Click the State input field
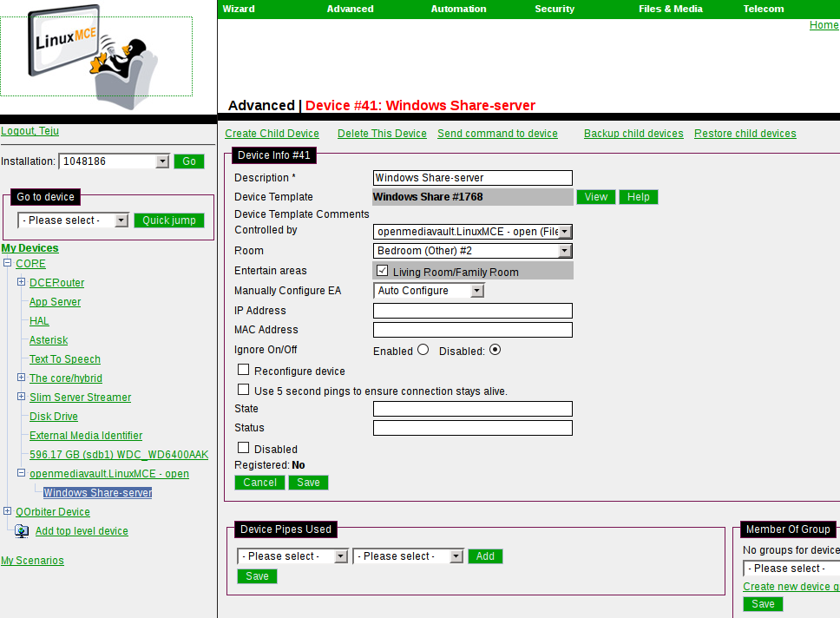Viewport: 840px width, 618px height. tap(472, 409)
